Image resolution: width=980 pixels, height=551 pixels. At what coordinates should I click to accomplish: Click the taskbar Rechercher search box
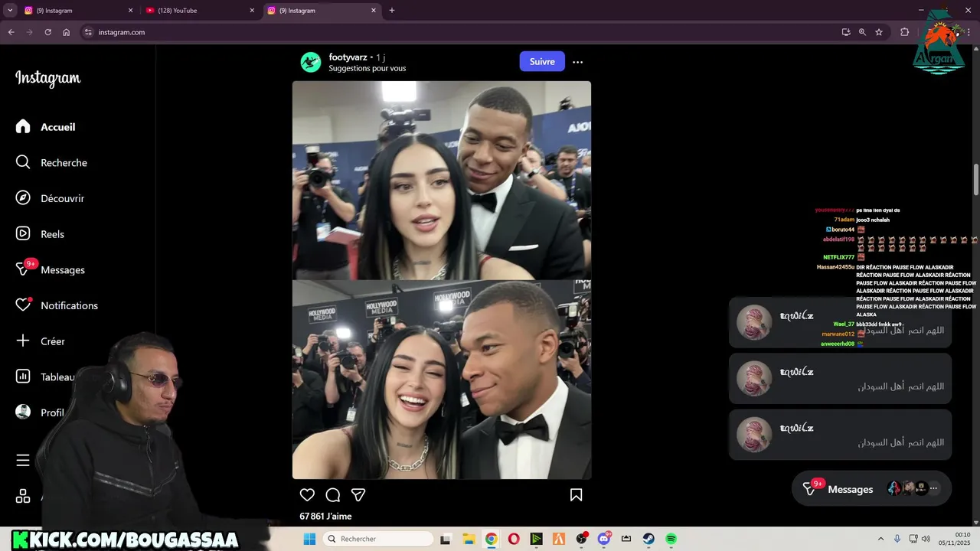point(378,539)
